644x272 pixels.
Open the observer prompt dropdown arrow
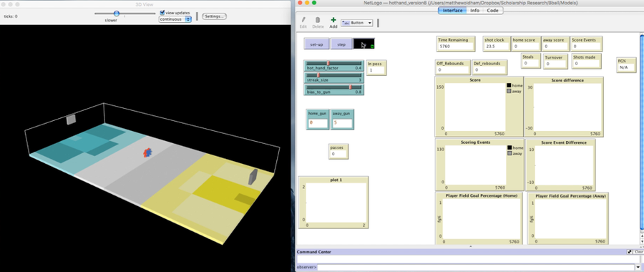[x=637, y=268]
